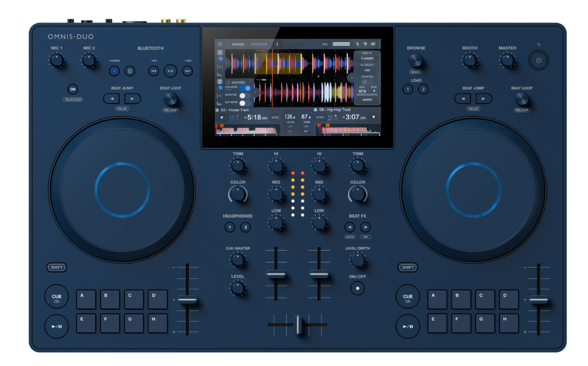Select headphones cue channel 1
The height and width of the screenshot is (366, 588).
click(x=230, y=227)
